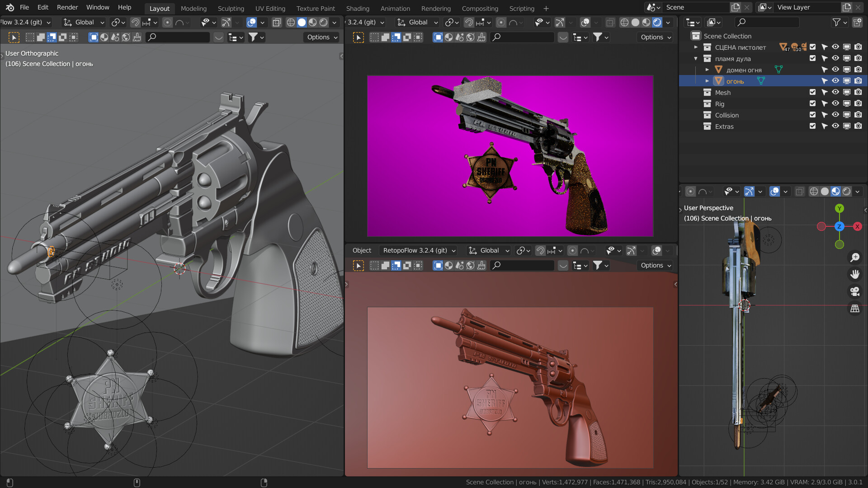
Task: Uncheck the Collision collection exclude checkbox
Action: [812, 115]
